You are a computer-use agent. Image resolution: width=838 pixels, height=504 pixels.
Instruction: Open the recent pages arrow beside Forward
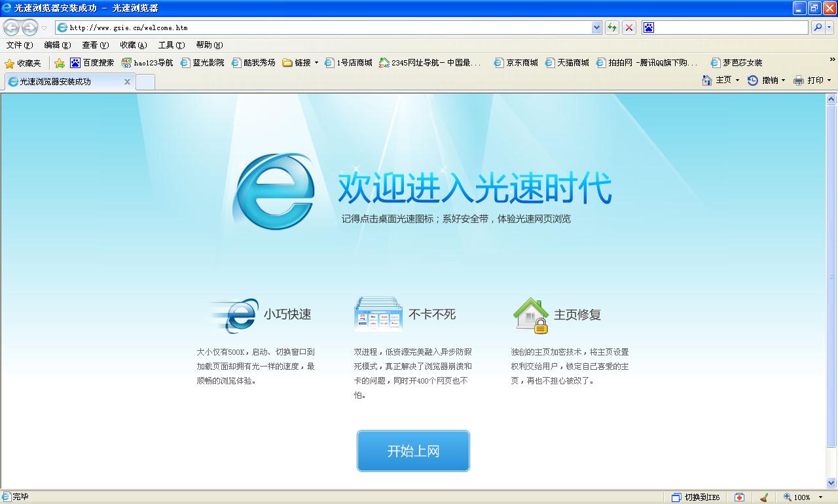point(45,28)
